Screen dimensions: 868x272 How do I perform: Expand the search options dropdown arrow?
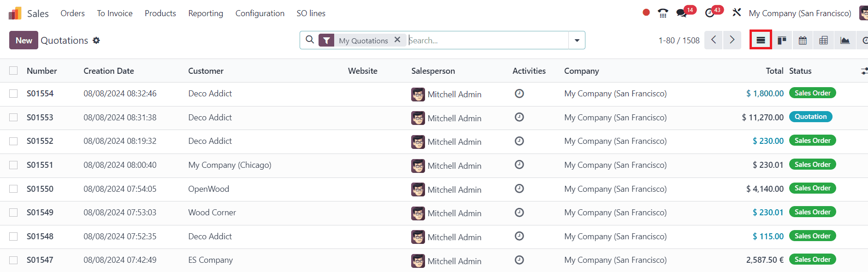click(x=577, y=41)
